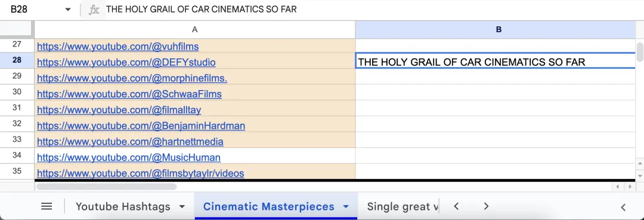Show next sheet tabs with right arrow
This screenshot has width=644, height=220.
[x=487, y=206]
